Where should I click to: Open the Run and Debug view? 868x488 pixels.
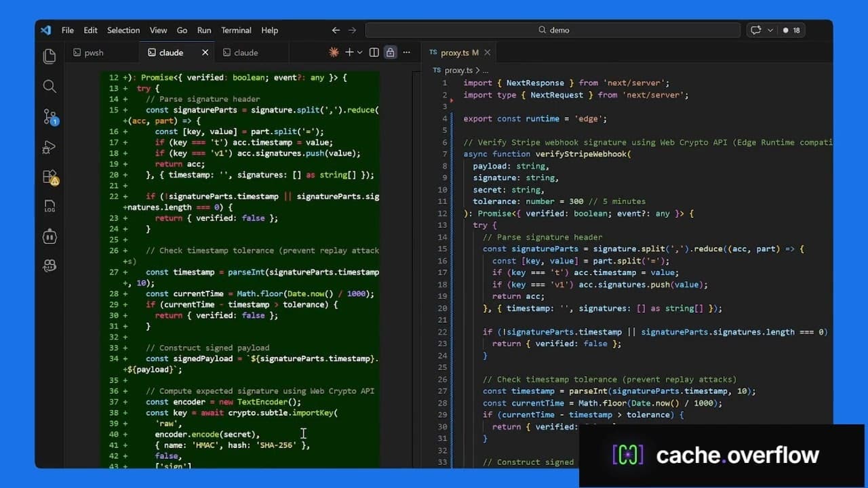(x=49, y=147)
